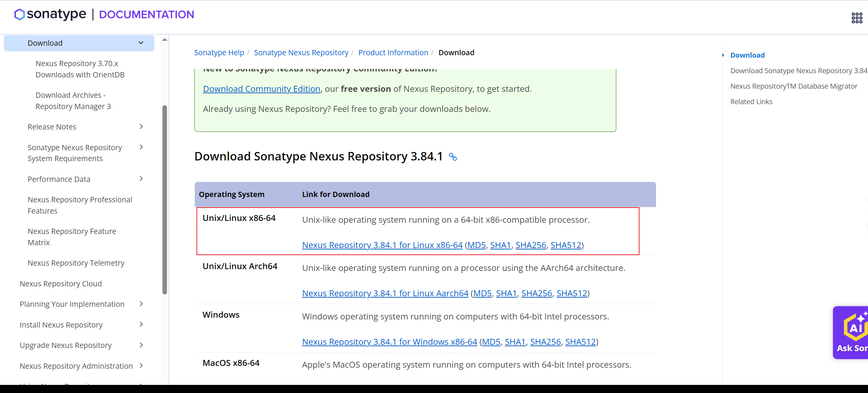Viewport: 868px width, 393px height.
Task: Open Install Nexus Repository page
Action: (61, 325)
